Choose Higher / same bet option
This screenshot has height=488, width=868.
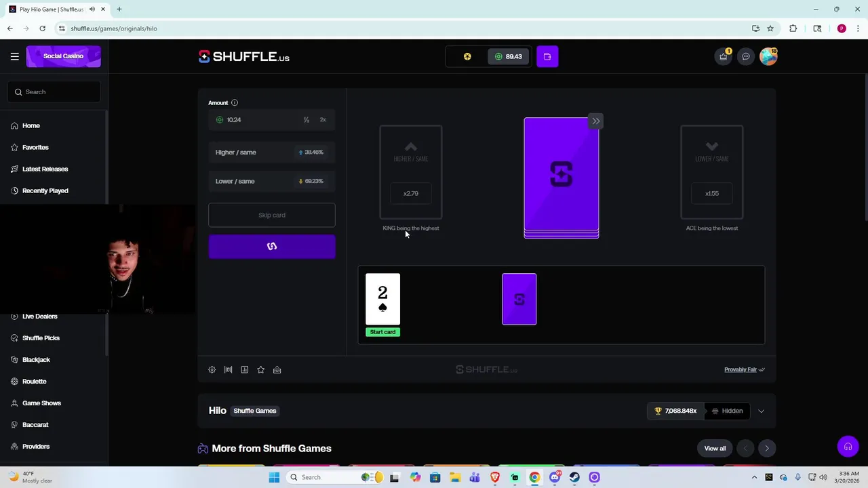coord(272,152)
